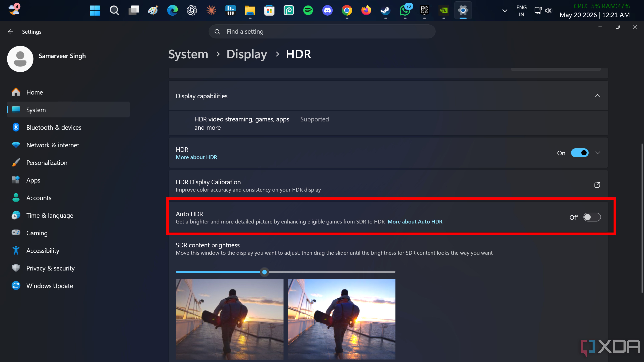
Task: Open Time & language settings
Action: click(x=68, y=215)
